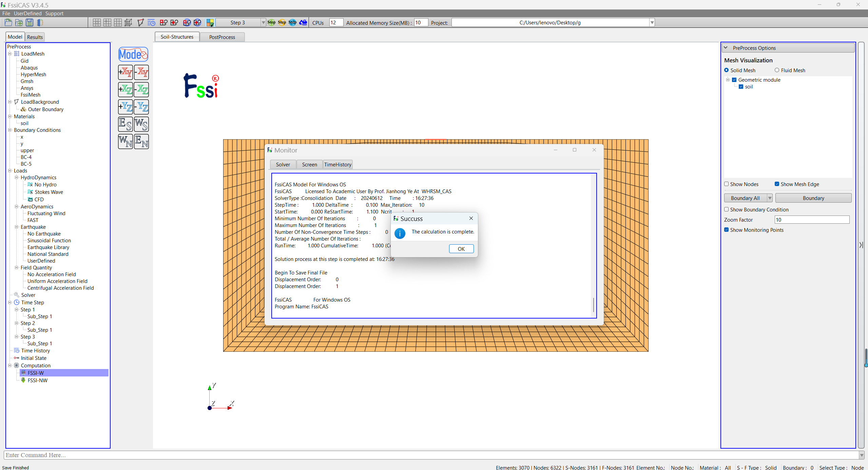Select FSSI-NW under Computation
This screenshot has width=868, height=470.
38,381
